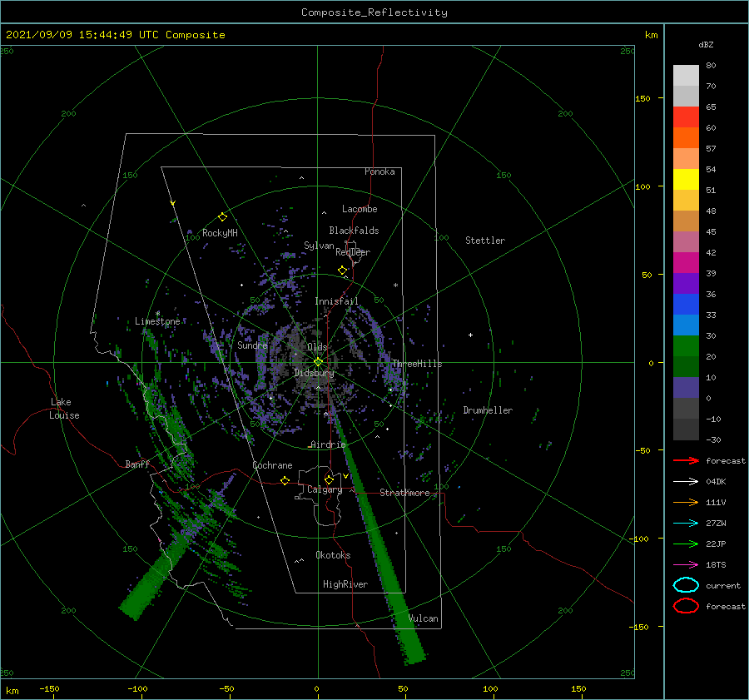This screenshot has width=749, height=700.
Task: Click the orange 111V arrow symbol
Action: [686, 502]
